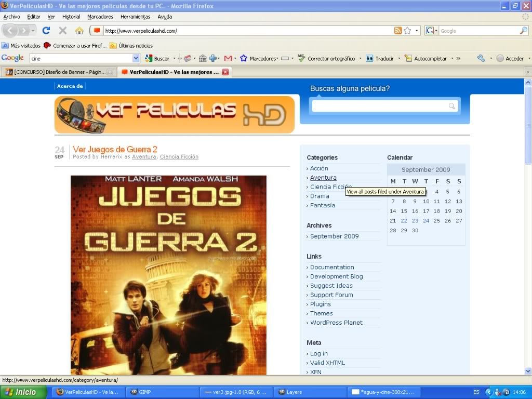This screenshot has height=399, width=532.
Task: Open the Drama category link
Action: coord(320,196)
